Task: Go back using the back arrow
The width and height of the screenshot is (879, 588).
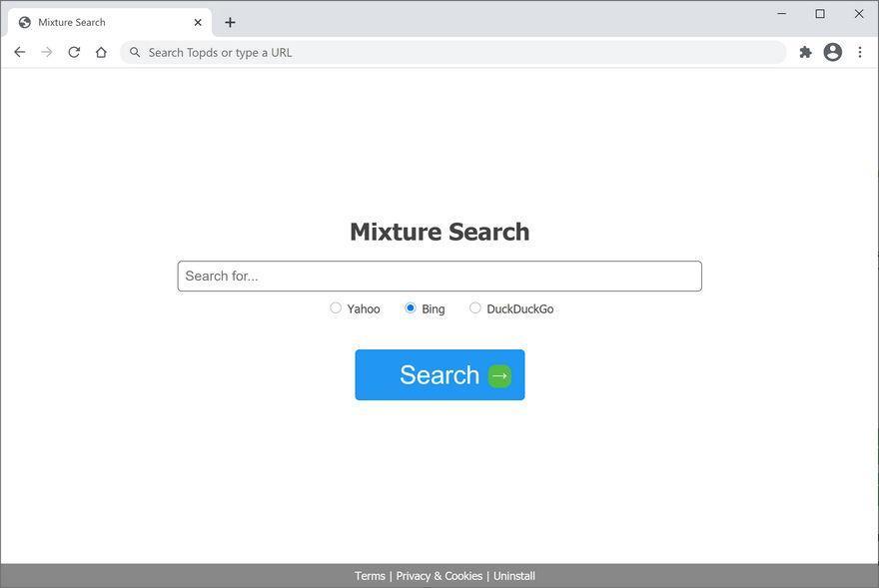Action: click(20, 52)
